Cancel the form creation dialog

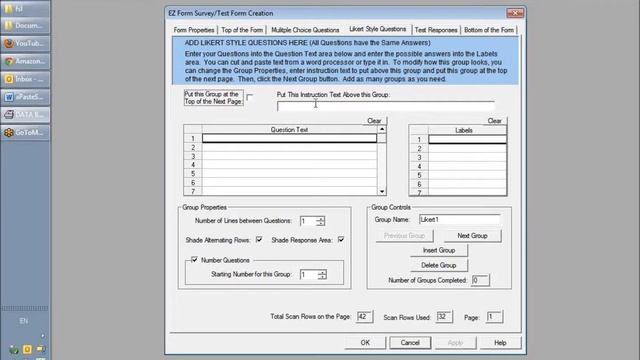[410, 342]
